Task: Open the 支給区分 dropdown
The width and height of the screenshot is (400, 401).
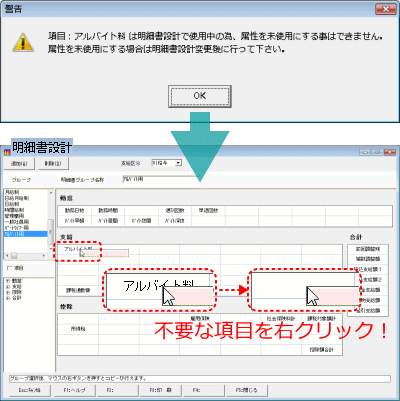Action: 178,163
